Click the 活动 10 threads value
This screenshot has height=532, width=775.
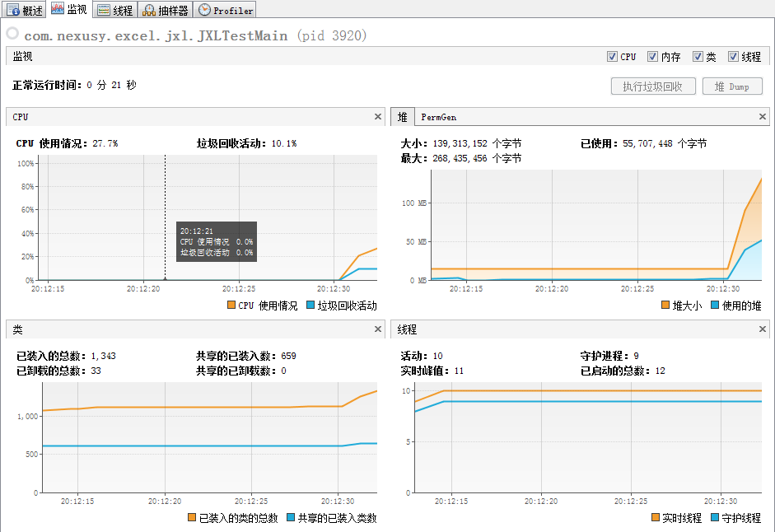(438, 356)
